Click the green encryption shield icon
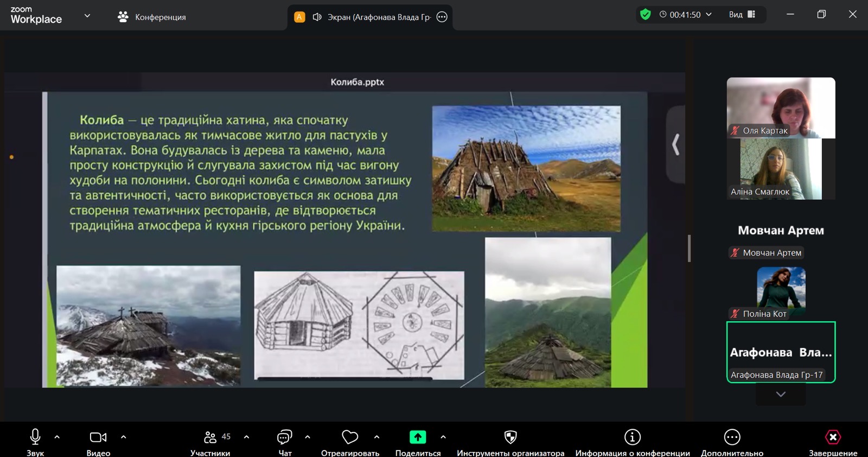Image resolution: width=868 pixels, height=457 pixels. tap(645, 15)
